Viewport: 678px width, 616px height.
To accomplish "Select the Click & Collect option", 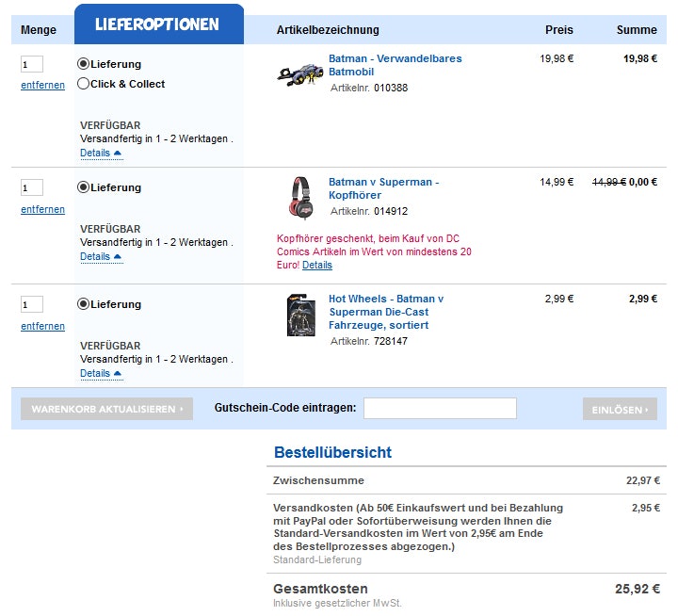I will point(84,84).
